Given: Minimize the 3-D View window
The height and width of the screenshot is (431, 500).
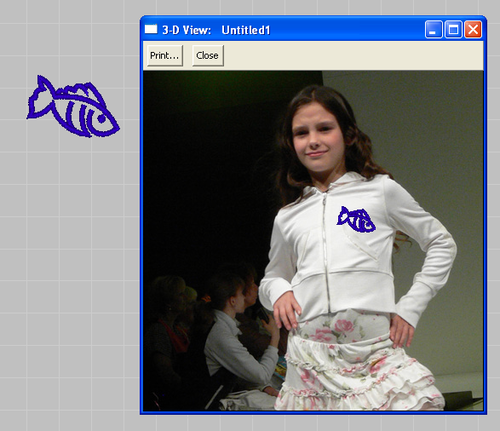Looking at the screenshot, I should tap(433, 30).
